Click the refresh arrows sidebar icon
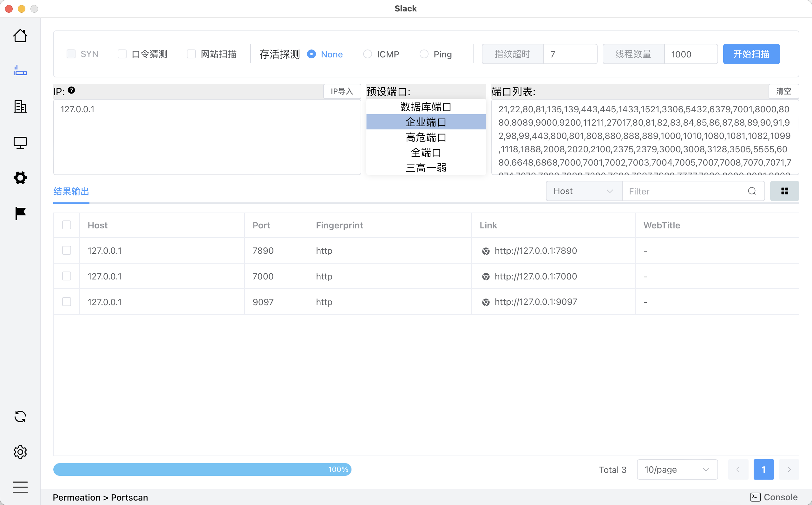 20,416
